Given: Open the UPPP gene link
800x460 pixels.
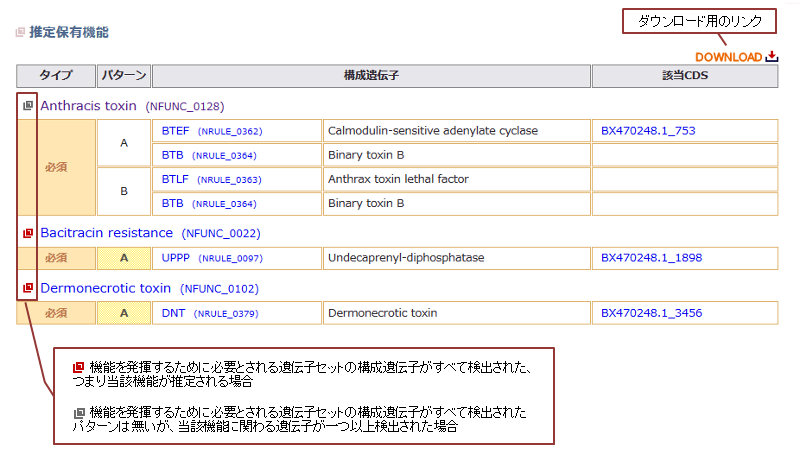Looking at the screenshot, I should point(177,258).
